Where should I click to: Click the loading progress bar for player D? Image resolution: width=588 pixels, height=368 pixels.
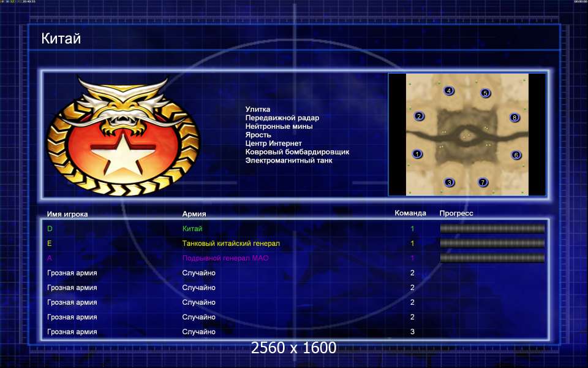coord(492,228)
